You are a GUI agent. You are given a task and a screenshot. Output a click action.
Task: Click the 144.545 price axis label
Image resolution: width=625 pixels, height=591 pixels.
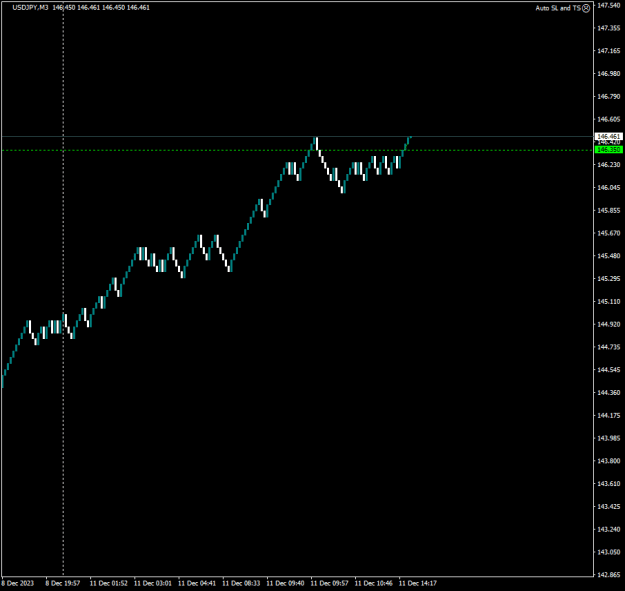[609, 370]
